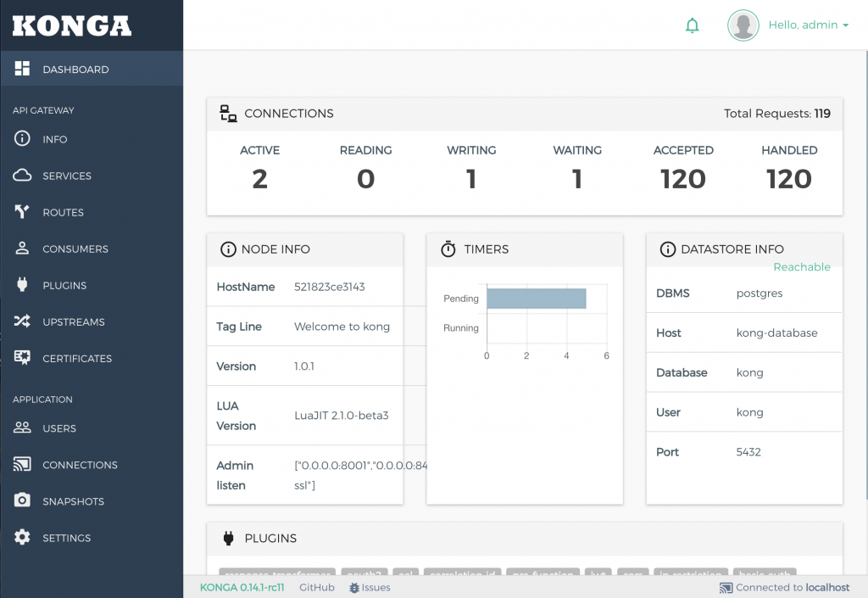Click the Certificates badge icon

point(22,358)
